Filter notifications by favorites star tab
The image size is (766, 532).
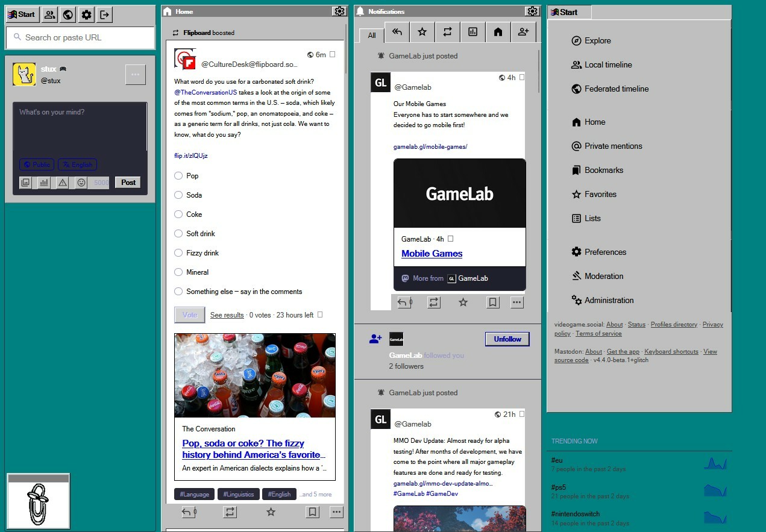(422, 33)
